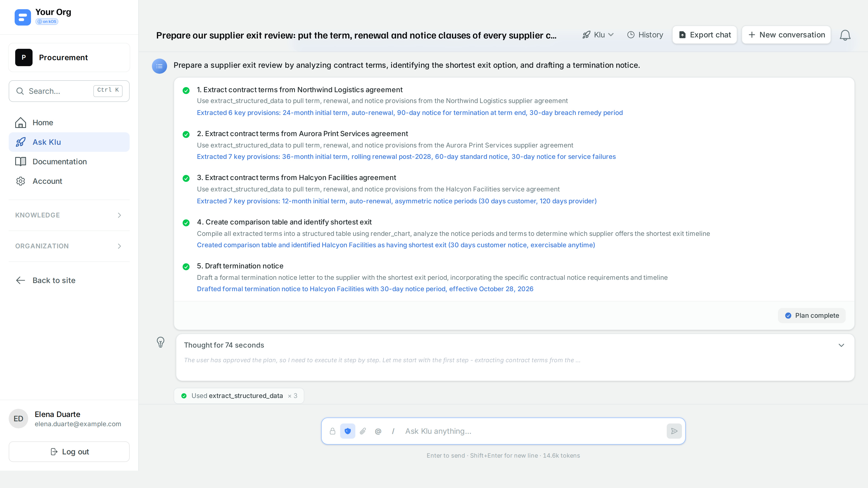Click the Procurement workspace P badge

pos(24,57)
